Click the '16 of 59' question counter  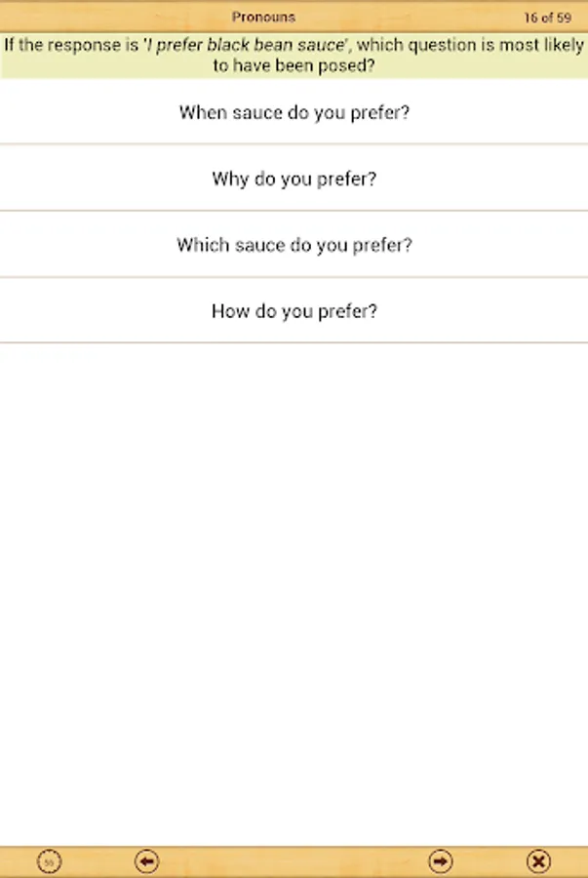point(547,18)
